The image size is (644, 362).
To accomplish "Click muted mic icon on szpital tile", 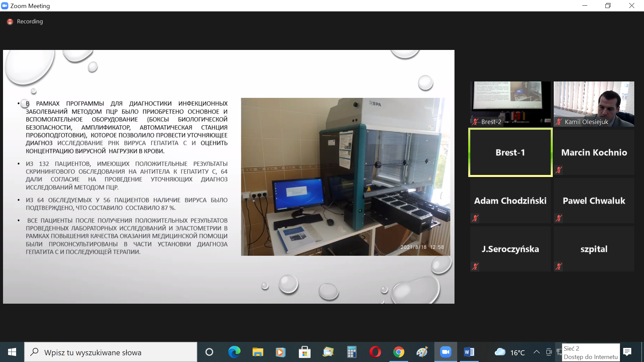I will tap(559, 266).
